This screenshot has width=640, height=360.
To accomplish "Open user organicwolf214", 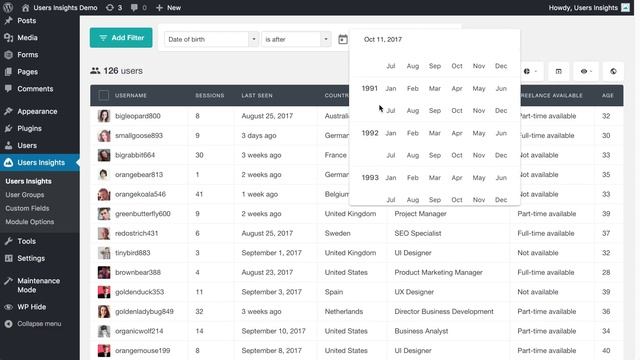I will 139,331.
